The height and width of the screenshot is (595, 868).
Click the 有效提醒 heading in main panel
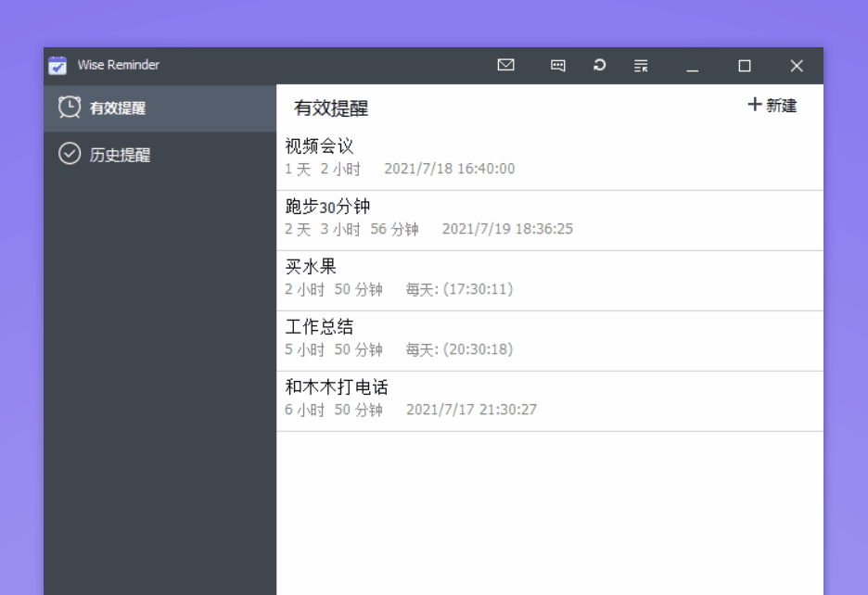331,108
